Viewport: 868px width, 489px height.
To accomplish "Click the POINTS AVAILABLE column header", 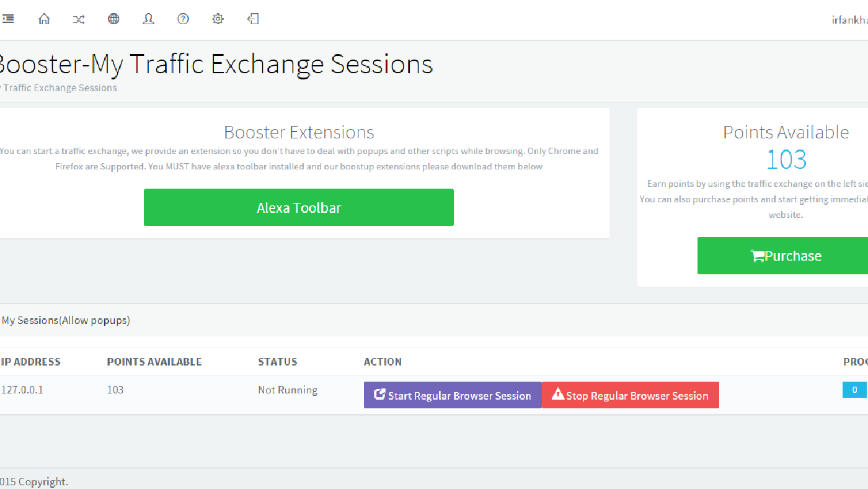I will pyautogui.click(x=154, y=362).
